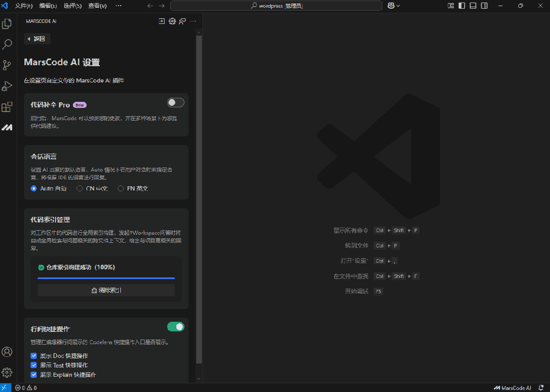Click the 'MarsCode AI 设置' heading
The image size is (550, 392).
(x=62, y=62)
